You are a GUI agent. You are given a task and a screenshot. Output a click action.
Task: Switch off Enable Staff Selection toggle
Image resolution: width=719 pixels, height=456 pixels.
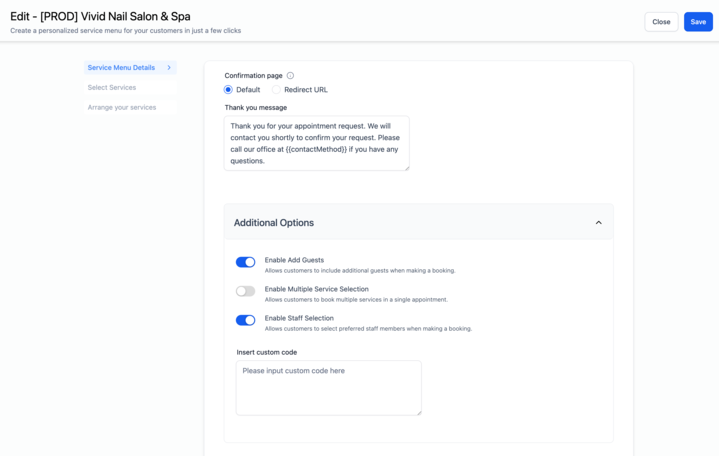(x=245, y=320)
